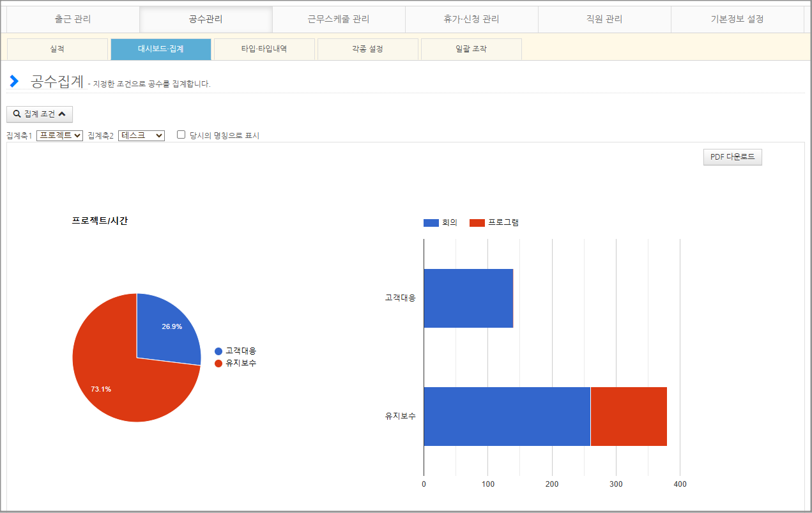Image resolution: width=812 pixels, height=513 pixels.
Task: Click the magnifier icon in 집계 조건
Action: coord(17,114)
